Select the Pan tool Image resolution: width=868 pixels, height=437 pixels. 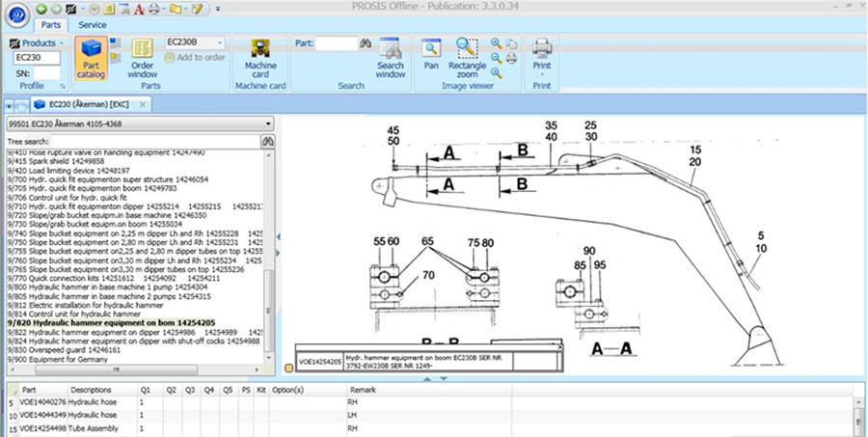(431, 54)
